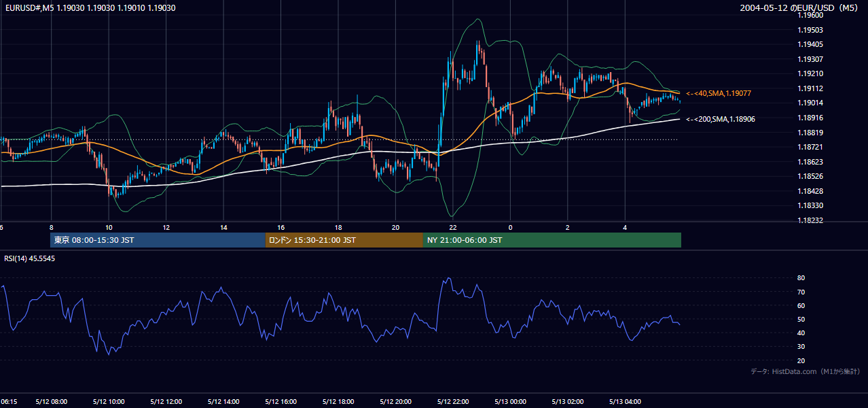Screen dimensions: 868x408
Task: Click the 5/13 00:00 time axis label
Action: (511, 402)
